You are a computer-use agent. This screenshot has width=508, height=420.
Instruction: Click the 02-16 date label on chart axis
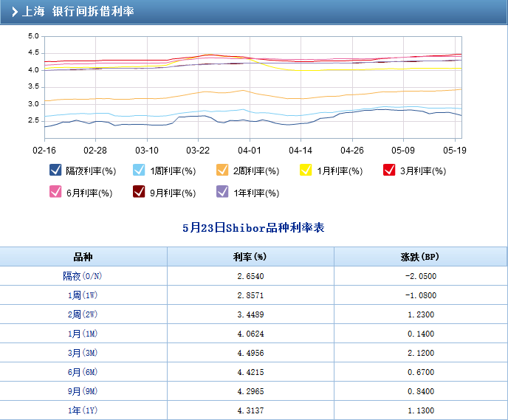point(44,151)
